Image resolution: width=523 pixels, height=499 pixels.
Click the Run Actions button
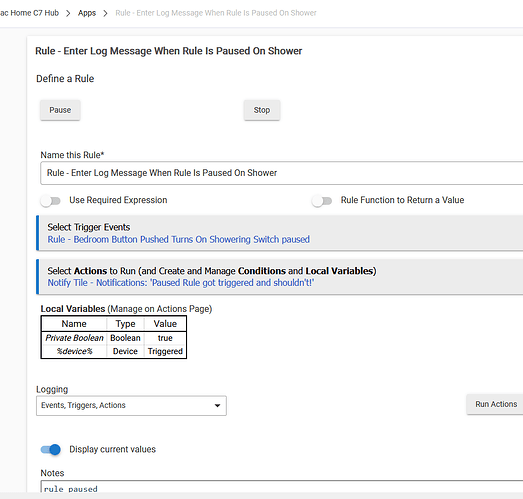point(496,404)
